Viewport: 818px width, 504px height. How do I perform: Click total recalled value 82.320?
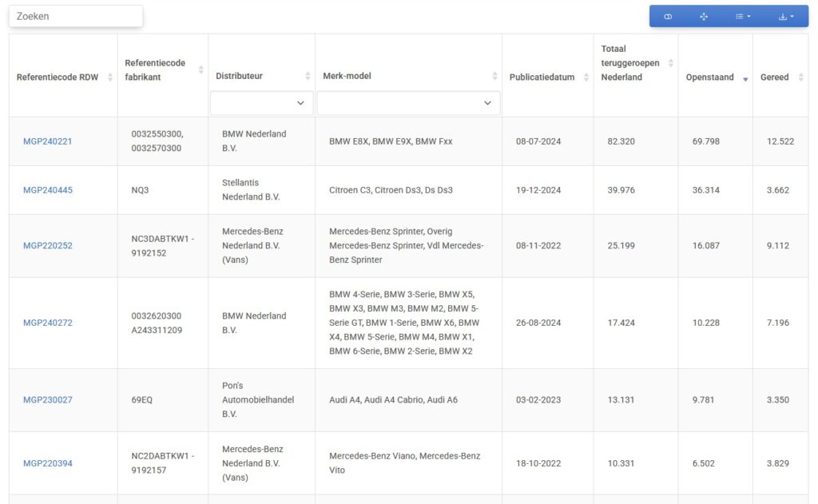[x=621, y=141]
